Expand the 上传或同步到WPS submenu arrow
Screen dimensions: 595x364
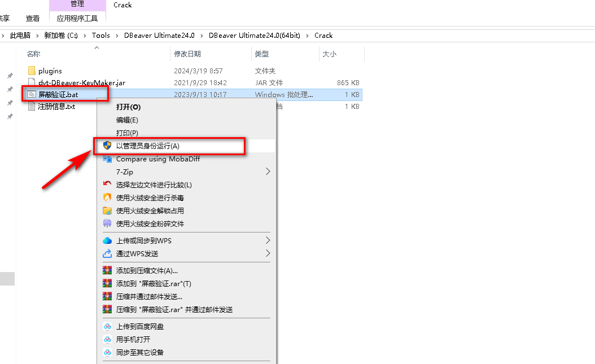click(268, 240)
